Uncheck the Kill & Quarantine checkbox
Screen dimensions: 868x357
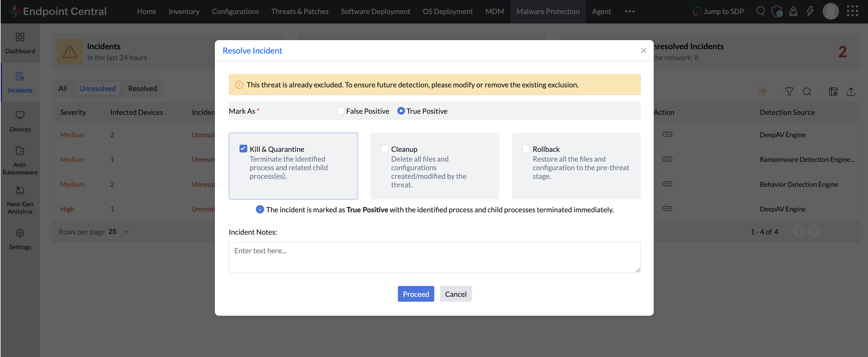243,149
